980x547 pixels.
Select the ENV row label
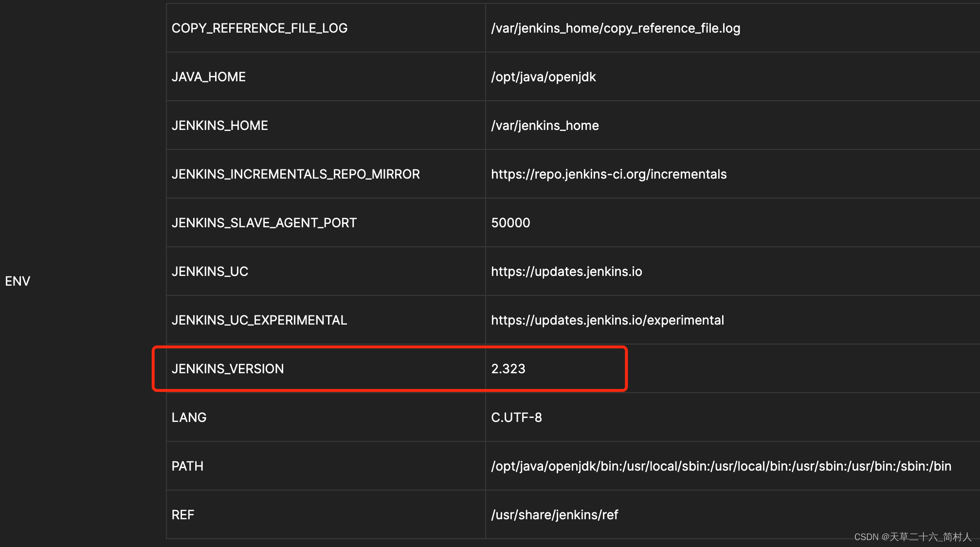coord(18,281)
